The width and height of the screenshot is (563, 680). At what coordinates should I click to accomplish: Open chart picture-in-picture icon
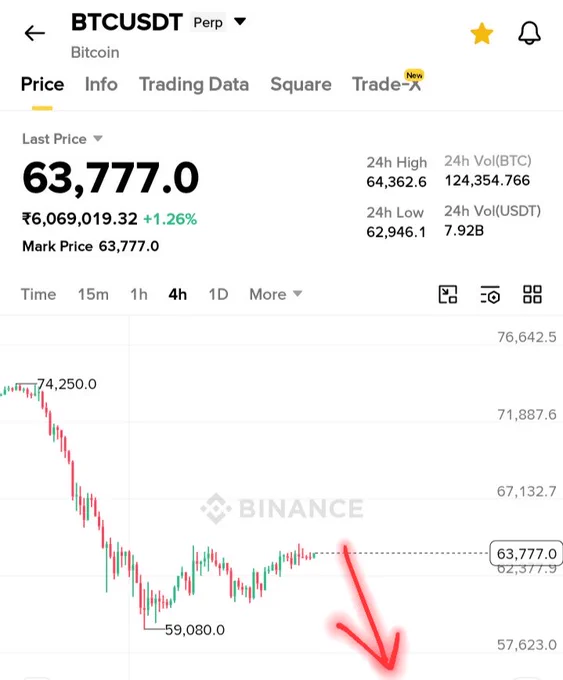(448, 294)
